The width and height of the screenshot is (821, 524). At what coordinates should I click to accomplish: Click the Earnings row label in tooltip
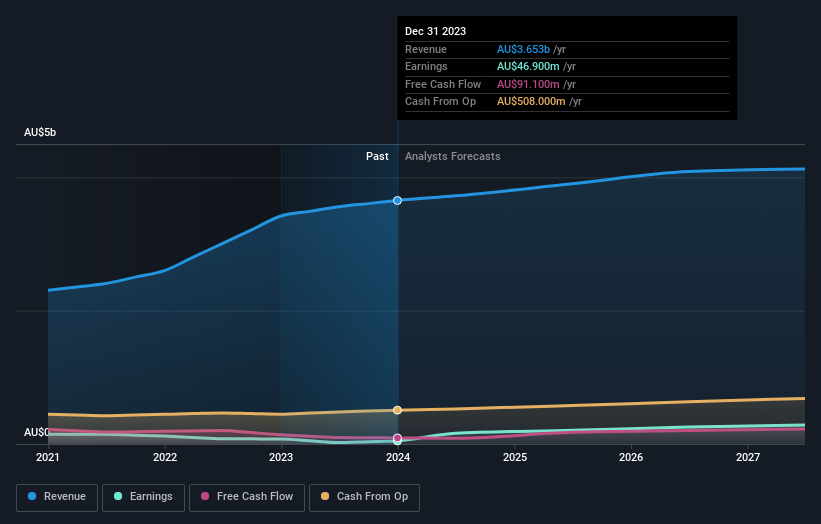click(426, 66)
